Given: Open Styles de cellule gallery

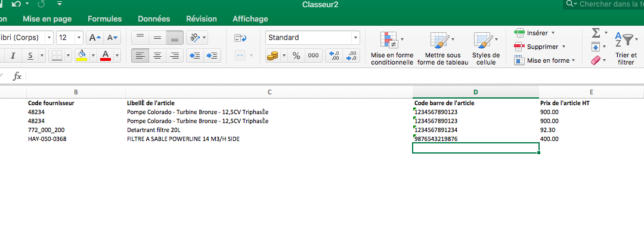Looking at the screenshot, I should pyautogui.click(x=486, y=48).
